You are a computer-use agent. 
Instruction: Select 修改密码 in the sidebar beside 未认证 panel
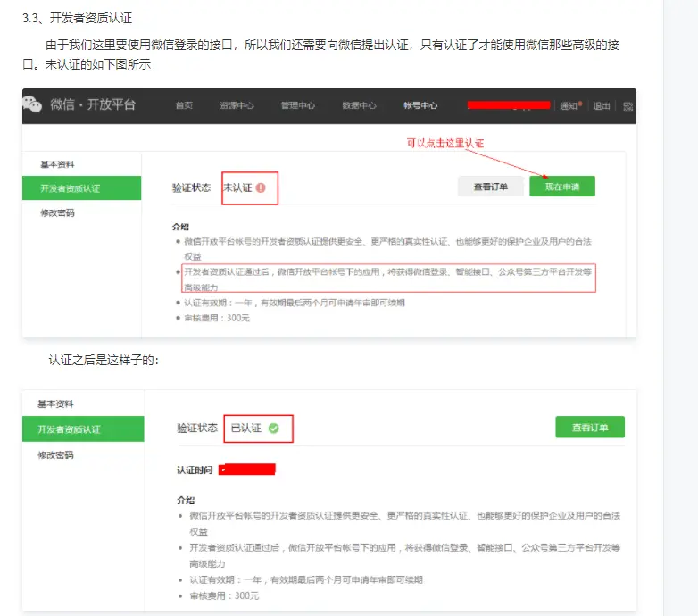point(57,212)
